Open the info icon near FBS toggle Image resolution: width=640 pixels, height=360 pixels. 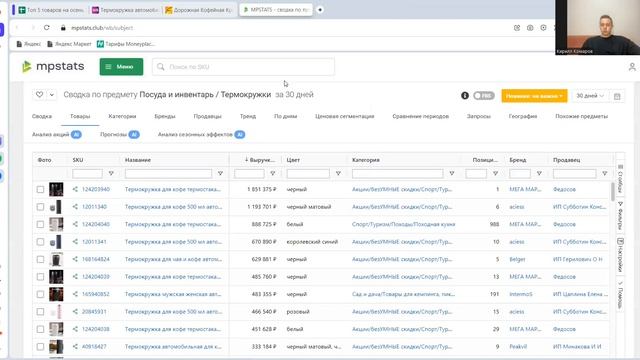tap(464, 96)
